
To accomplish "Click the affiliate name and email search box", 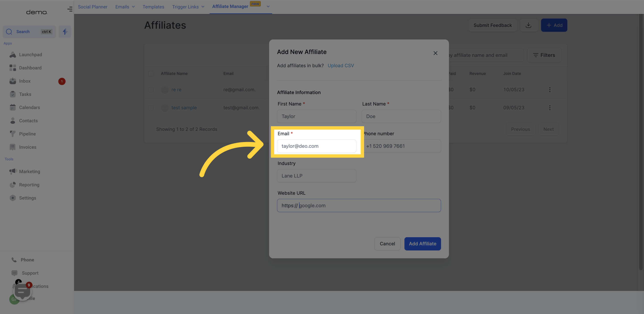I will click(x=486, y=55).
